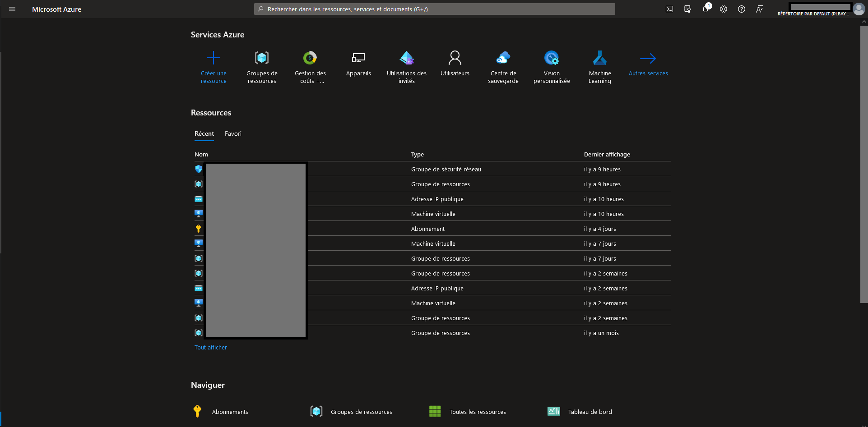The image size is (868, 427).
Task: Open Cloud Shell from the top bar
Action: (669, 9)
